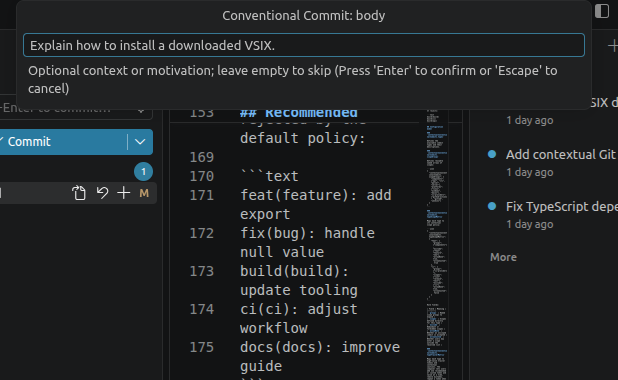The width and height of the screenshot is (618, 380).
Task: Click line number 175 in editor
Action: (x=201, y=347)
